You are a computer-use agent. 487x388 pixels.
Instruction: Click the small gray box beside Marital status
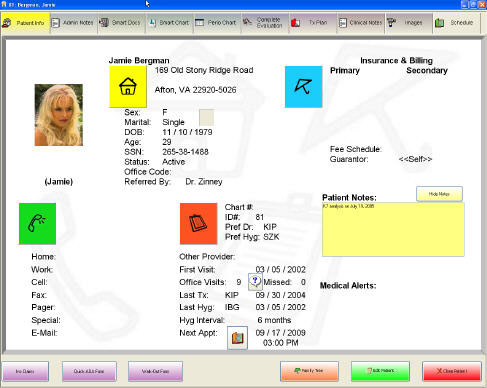tap(206, 117)
